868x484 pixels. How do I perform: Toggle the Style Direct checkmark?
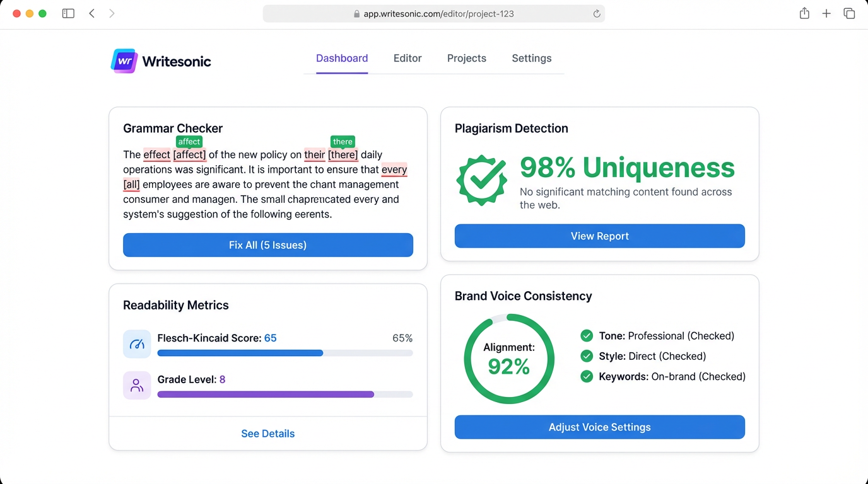click(586, 356)
